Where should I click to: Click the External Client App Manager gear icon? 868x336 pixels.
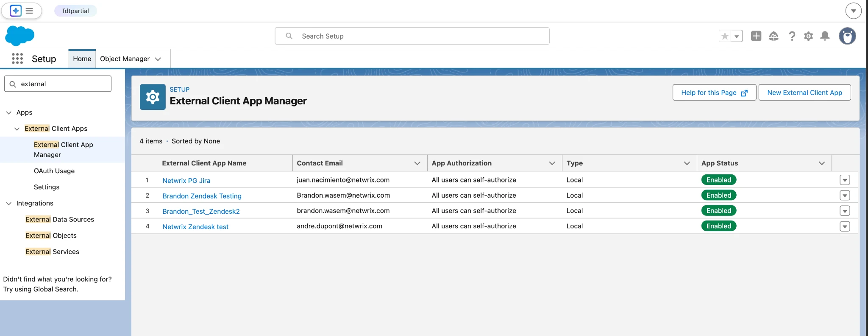pos(153,97)
